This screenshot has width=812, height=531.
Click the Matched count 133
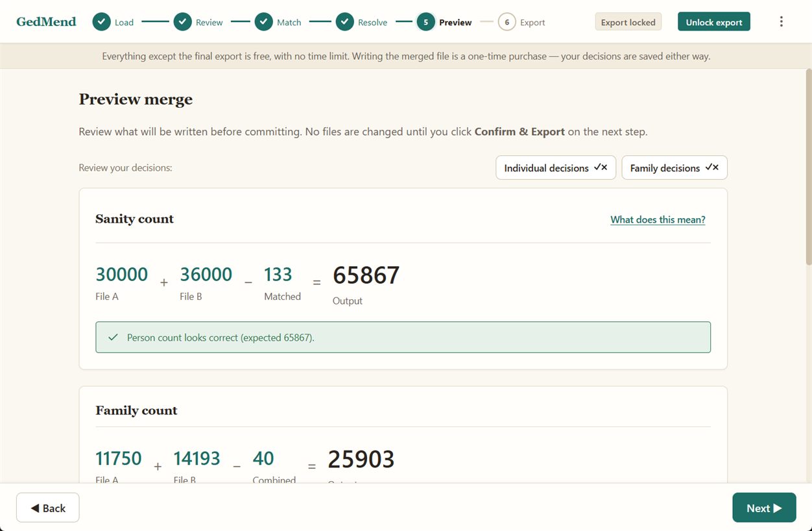pos(278,275)
